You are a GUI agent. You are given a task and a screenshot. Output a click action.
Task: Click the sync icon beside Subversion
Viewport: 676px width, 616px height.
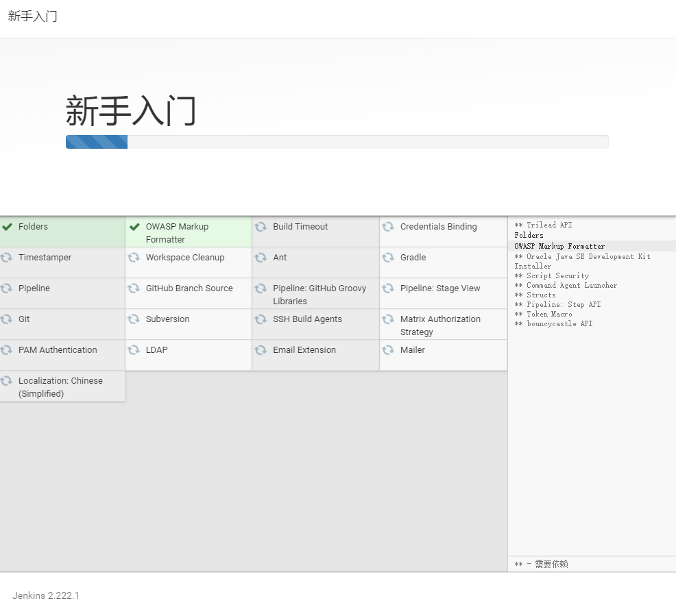point(134,319)
